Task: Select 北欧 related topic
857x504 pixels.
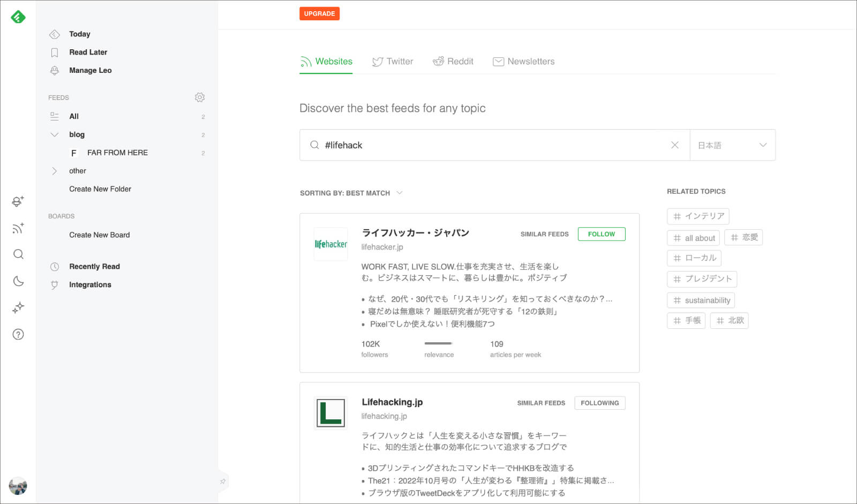Action: (730, 321)
